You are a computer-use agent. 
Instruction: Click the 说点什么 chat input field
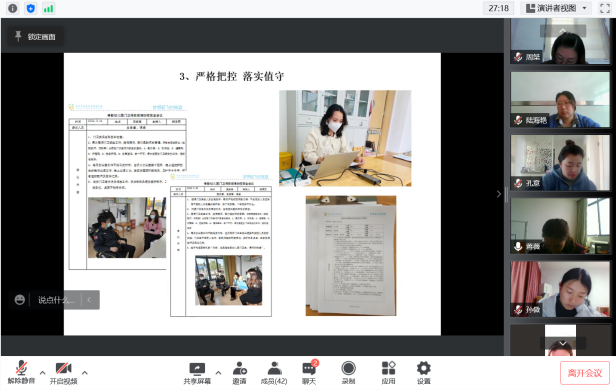click(x=56, y=300)
